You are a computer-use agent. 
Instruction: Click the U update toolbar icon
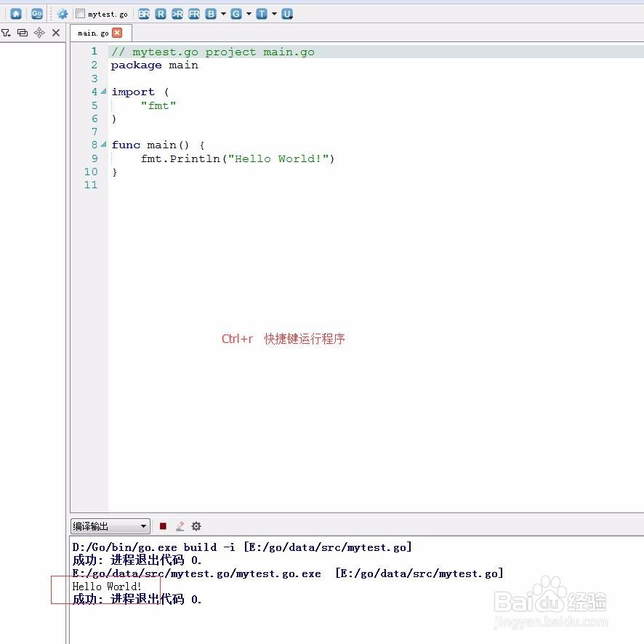(x=288, y=14)
